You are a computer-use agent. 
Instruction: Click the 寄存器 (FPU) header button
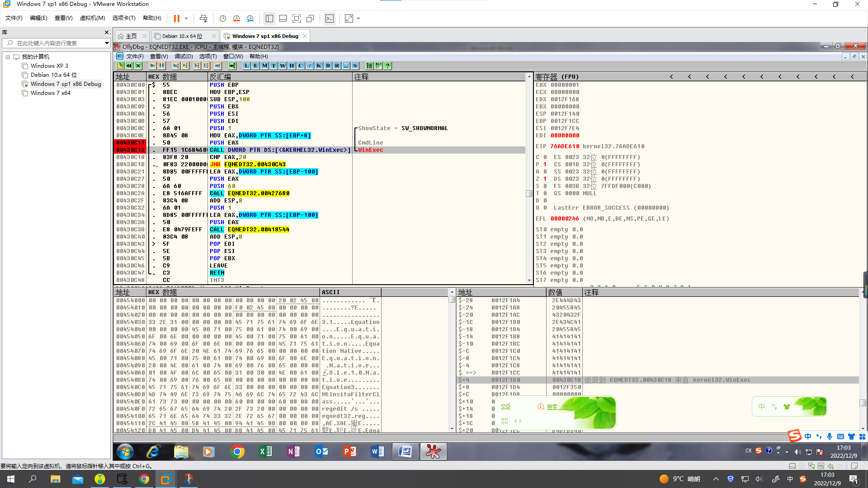pyautogui.click(x=557, y=77)
